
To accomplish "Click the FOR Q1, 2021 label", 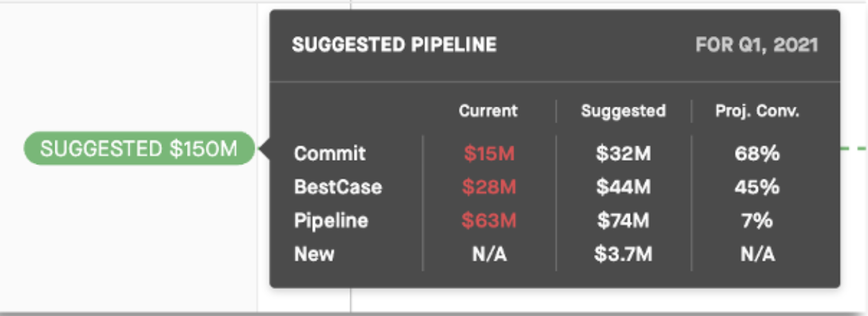I will tap(757, 46).
